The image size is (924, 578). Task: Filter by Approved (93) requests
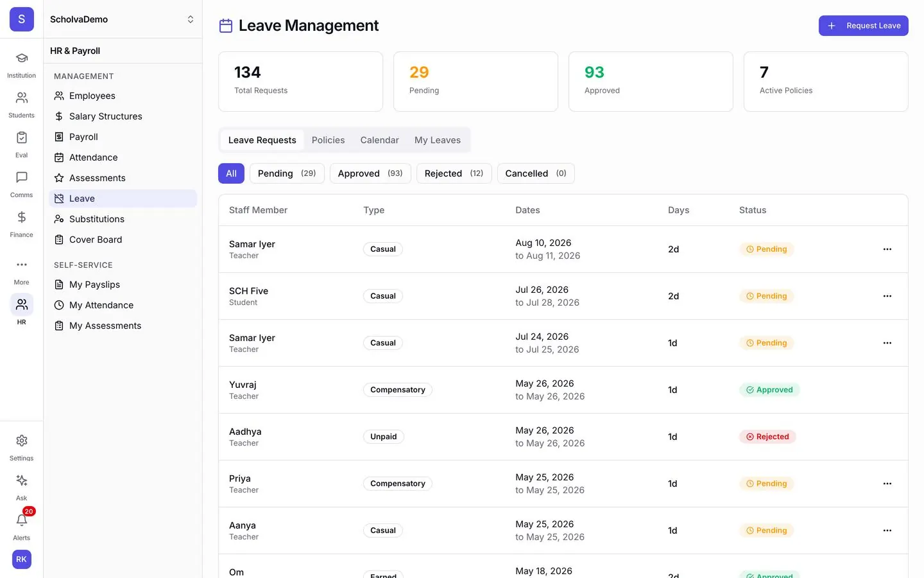[x=370, y=173]
